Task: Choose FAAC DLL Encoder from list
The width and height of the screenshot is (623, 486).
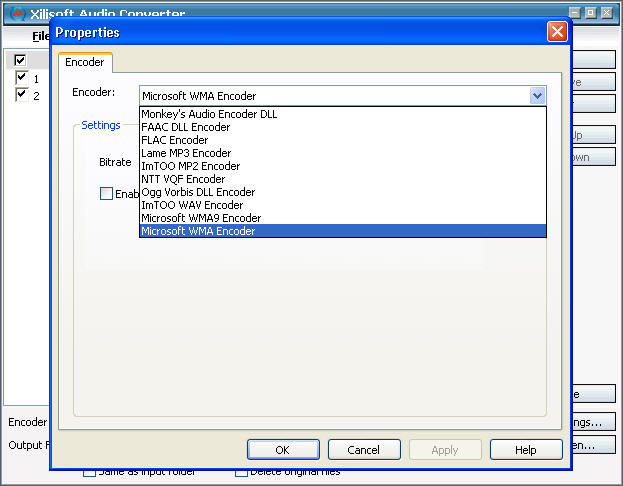Action: tap(343, 127)
